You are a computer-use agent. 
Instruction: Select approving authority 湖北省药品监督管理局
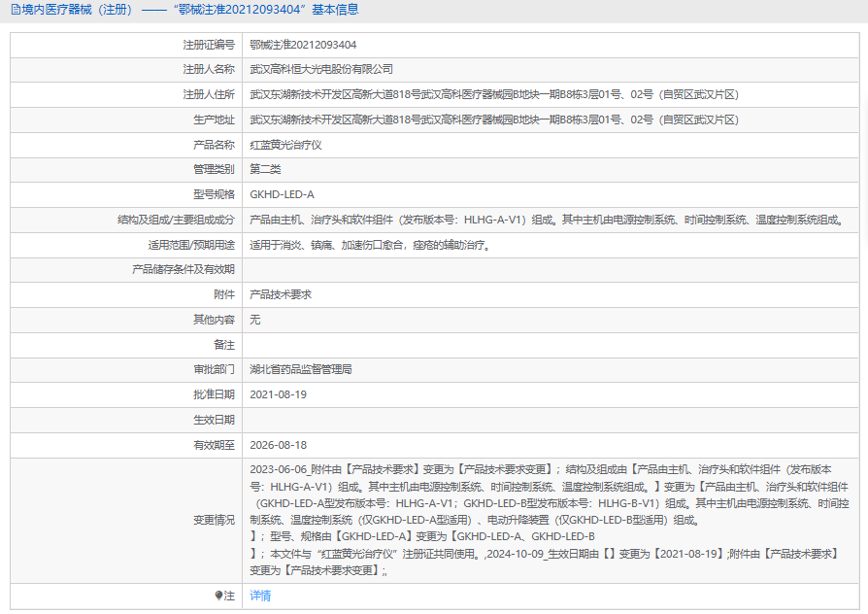click(x=301, y=369)
